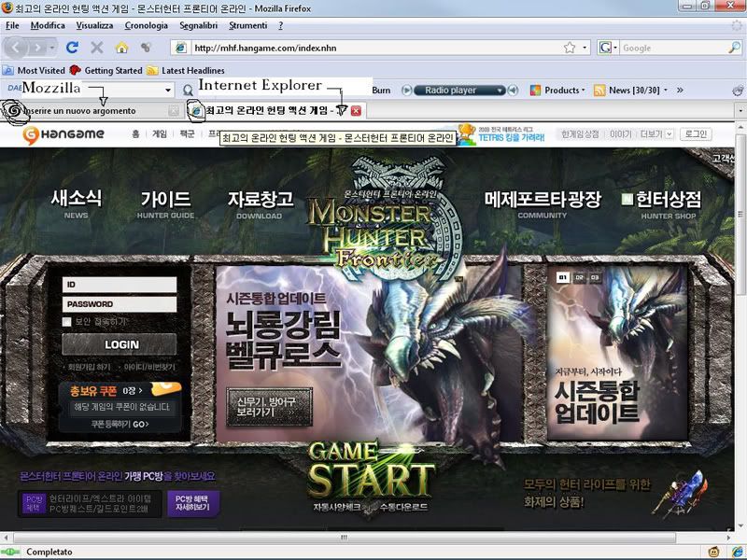Open the Segnalibri menu
This screenshot has height=560, width=747.
(x=198, y=26)
